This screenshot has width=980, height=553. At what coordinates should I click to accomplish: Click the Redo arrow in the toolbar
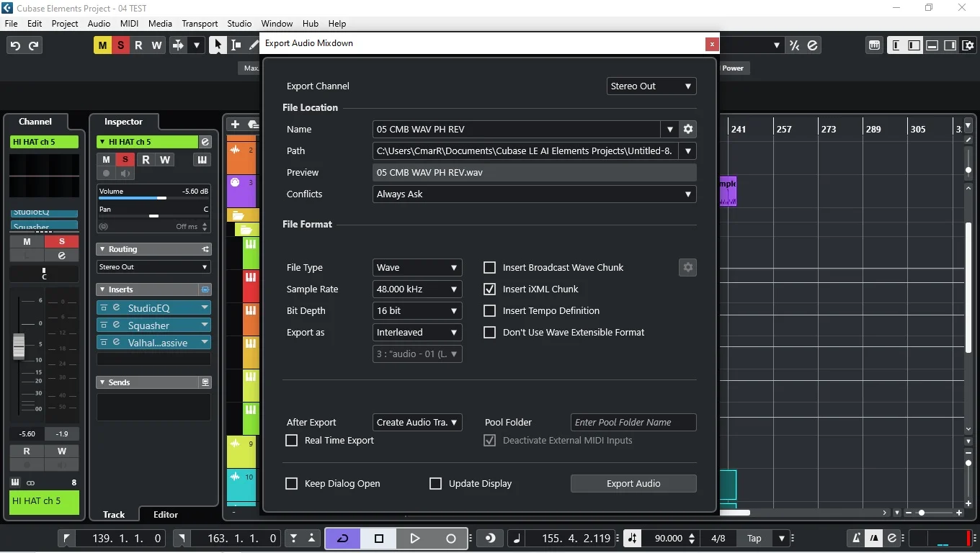pyautogui.click(x=34, y=45)
